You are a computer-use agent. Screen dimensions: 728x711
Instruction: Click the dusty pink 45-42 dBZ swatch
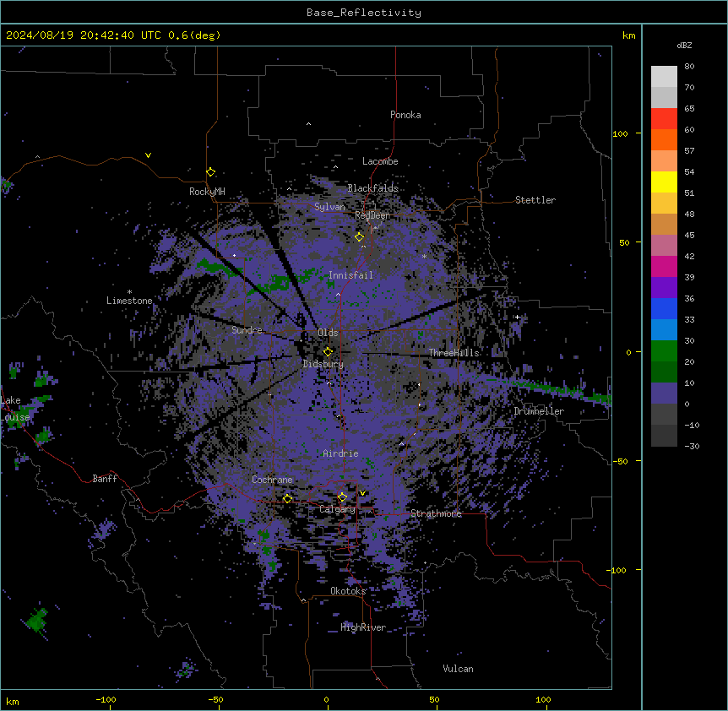[x=664, y=246]
